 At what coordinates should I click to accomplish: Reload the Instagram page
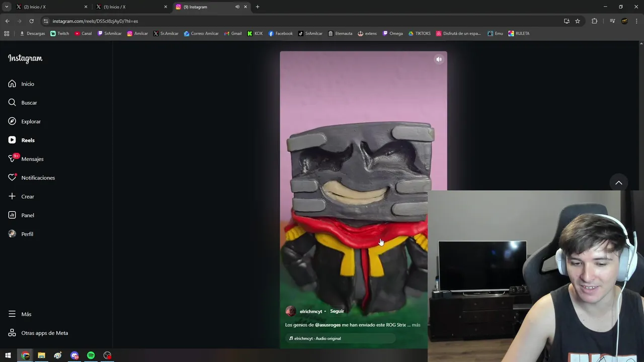[31, 21]
